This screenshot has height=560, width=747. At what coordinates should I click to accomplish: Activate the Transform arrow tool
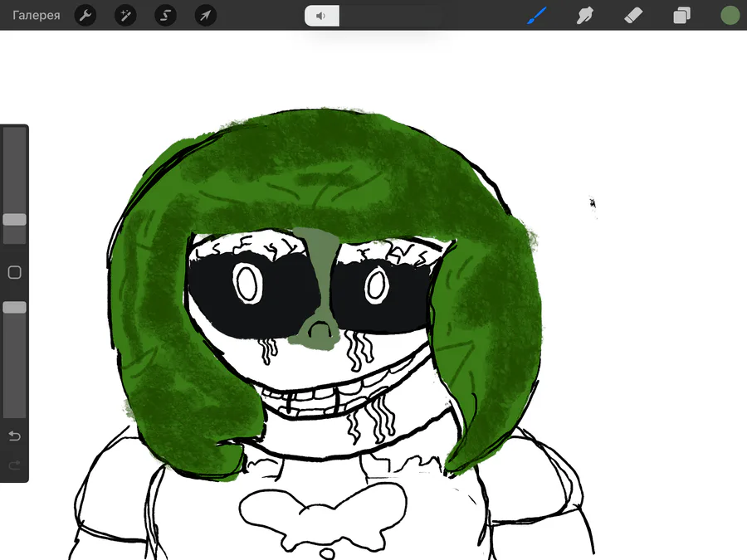(x=206, y=16)
